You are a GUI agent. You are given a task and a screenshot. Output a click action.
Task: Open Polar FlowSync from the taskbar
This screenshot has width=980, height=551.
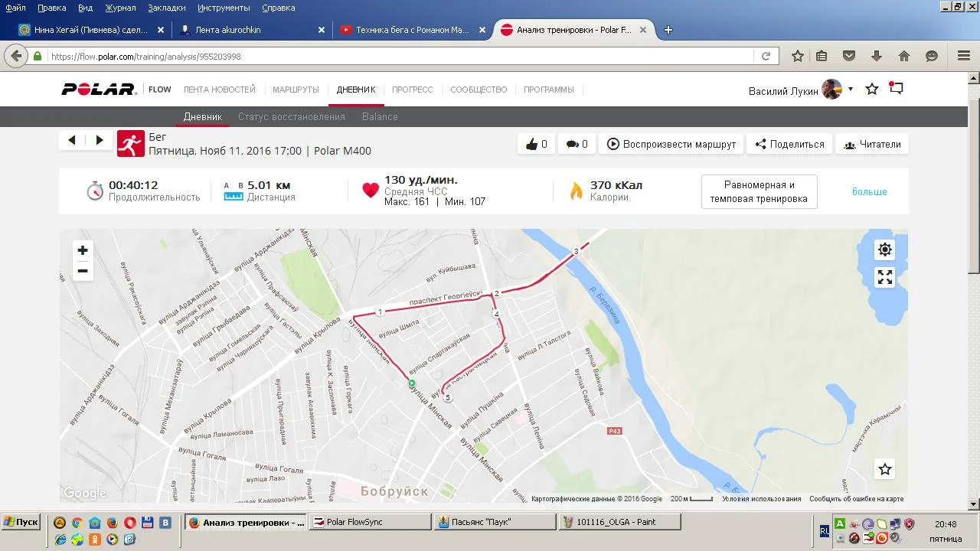371,522
